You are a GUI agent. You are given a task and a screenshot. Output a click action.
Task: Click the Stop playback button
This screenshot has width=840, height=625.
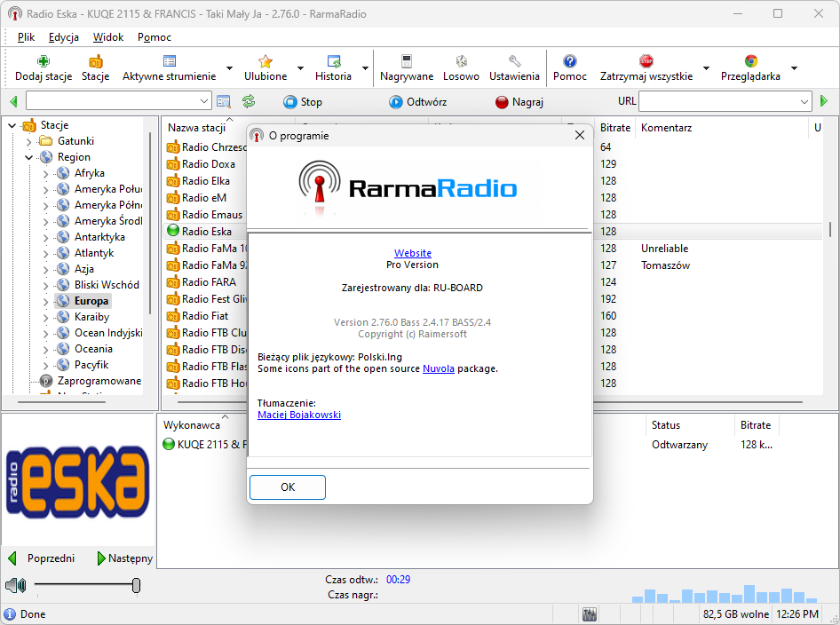(303, 102)
